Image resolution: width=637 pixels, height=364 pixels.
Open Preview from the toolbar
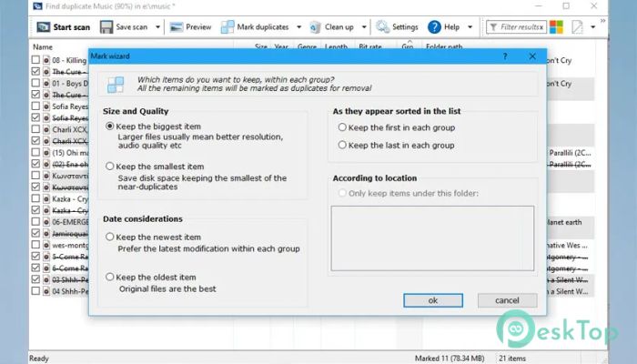click(190, 26)
